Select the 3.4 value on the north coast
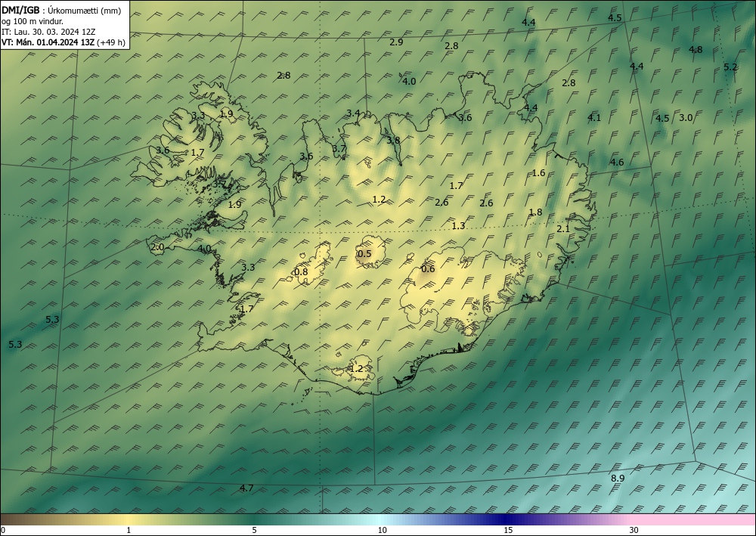756x536 pixels. pyautogui.click(x=353, y=113)
